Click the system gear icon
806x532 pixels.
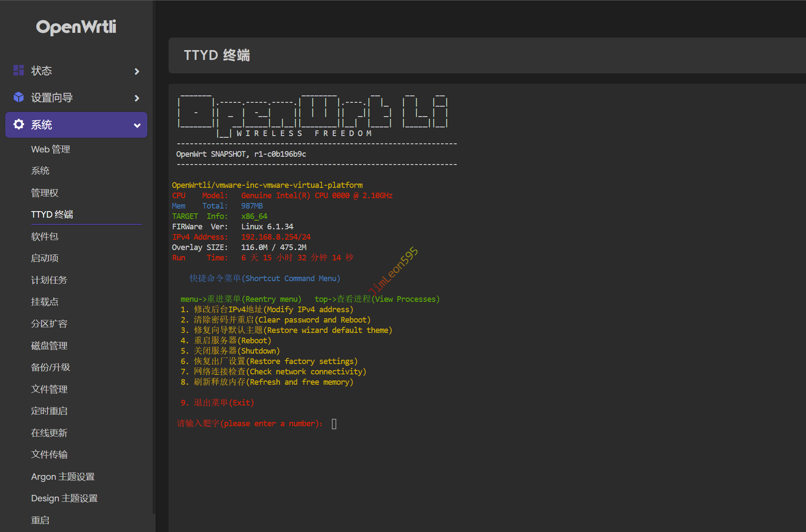tap(19, 124)
